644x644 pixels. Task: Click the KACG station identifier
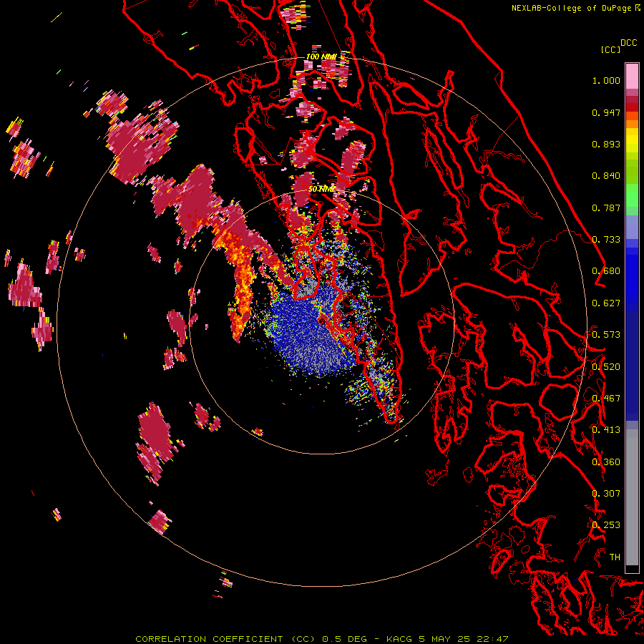399,639
